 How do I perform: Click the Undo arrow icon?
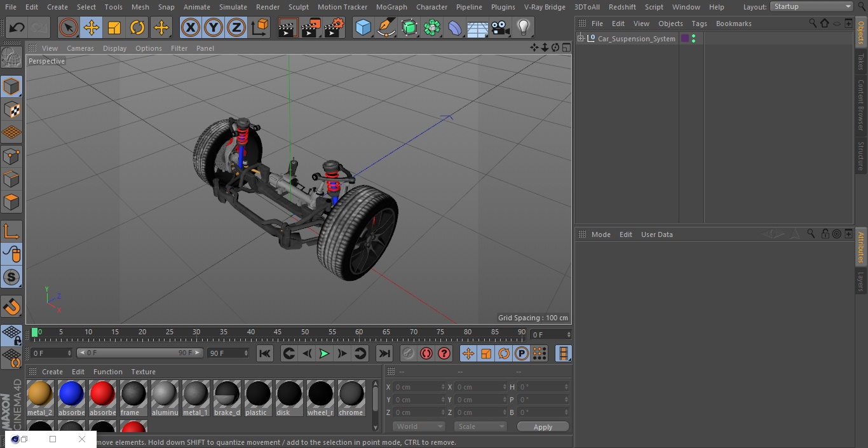pos(17,27)
